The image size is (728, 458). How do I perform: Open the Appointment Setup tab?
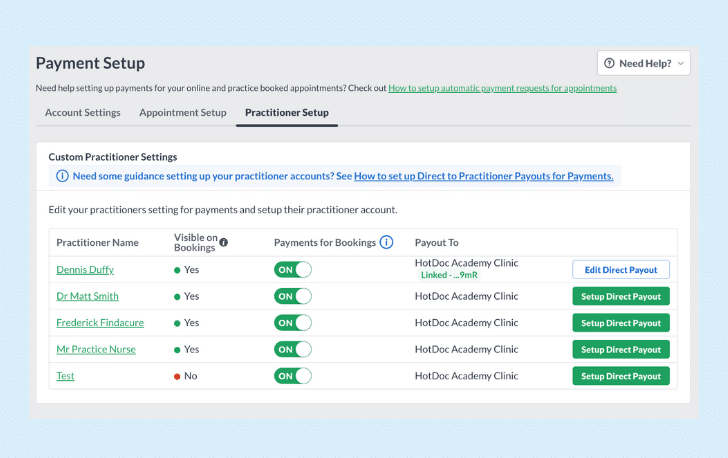point(183,112)
